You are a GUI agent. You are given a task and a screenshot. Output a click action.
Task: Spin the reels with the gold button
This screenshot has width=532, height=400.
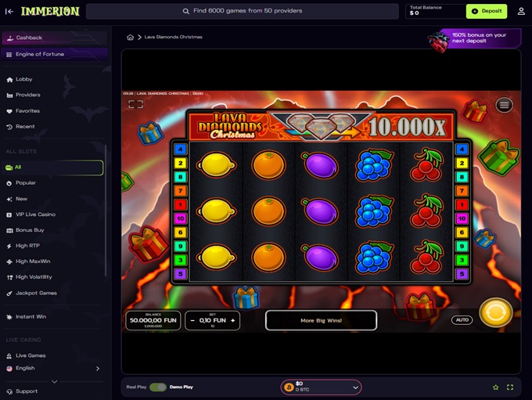496,313
